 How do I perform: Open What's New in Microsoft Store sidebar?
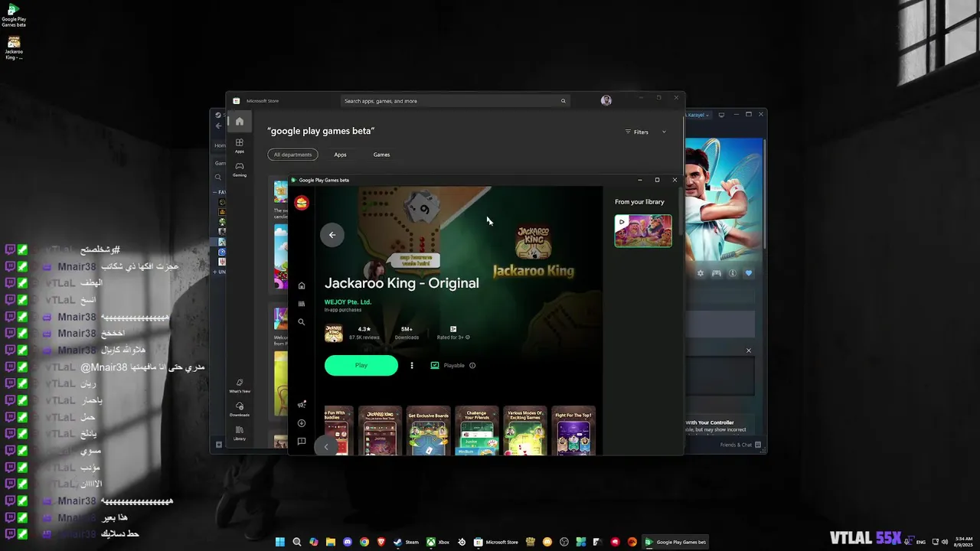click(x=240, y=386)
